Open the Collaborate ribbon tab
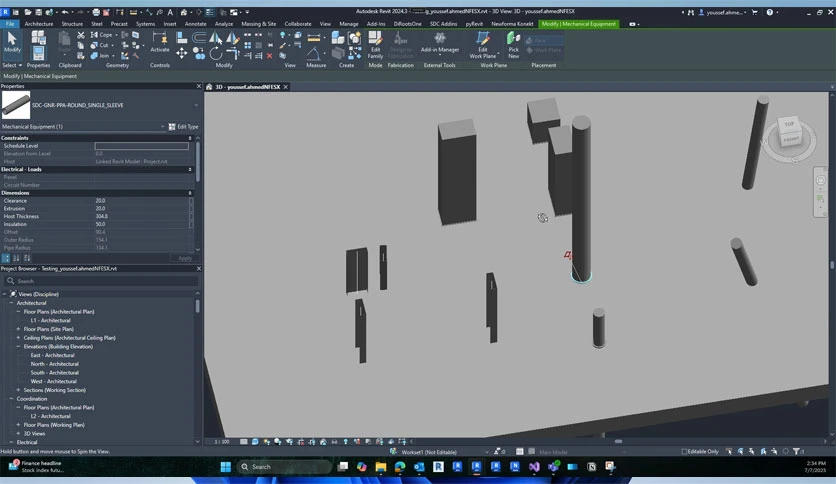This screenshot has width=836, height=484. [x=298, y=24]
